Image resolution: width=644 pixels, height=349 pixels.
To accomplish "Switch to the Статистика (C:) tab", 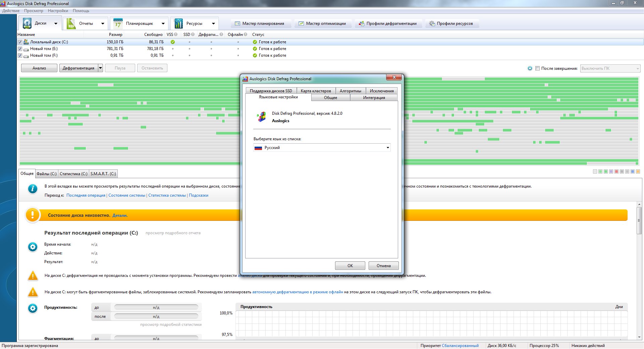I will [73, 174].
